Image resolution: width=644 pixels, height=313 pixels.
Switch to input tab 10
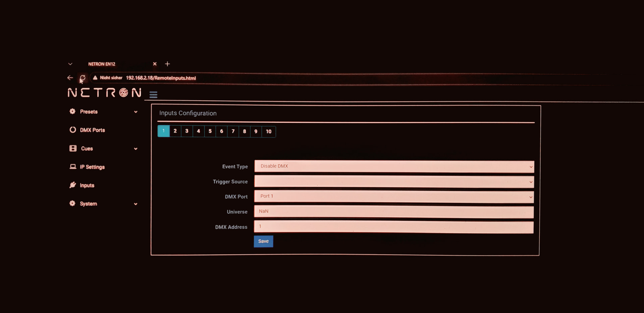tap(269, 132)
